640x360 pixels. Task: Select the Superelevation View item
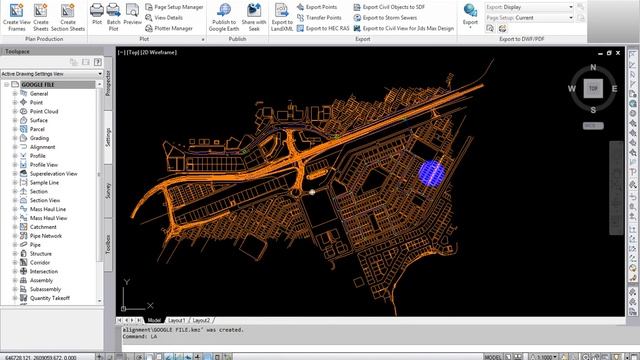point(53,173)
